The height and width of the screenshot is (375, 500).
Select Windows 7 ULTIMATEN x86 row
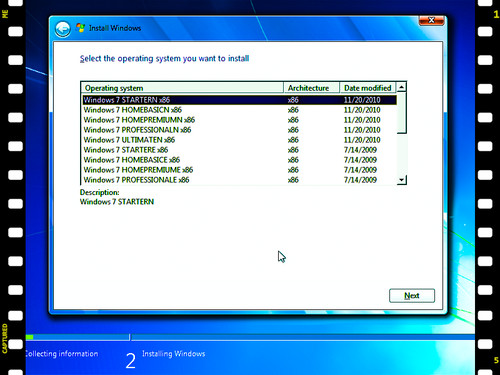pos(239,140)
